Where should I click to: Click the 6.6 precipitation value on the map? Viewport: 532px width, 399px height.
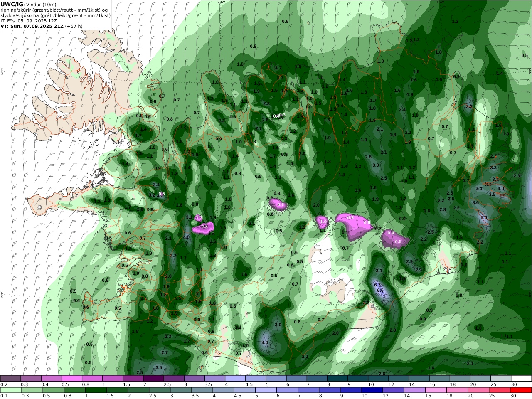pyautogui.click(x=380, y=290)
